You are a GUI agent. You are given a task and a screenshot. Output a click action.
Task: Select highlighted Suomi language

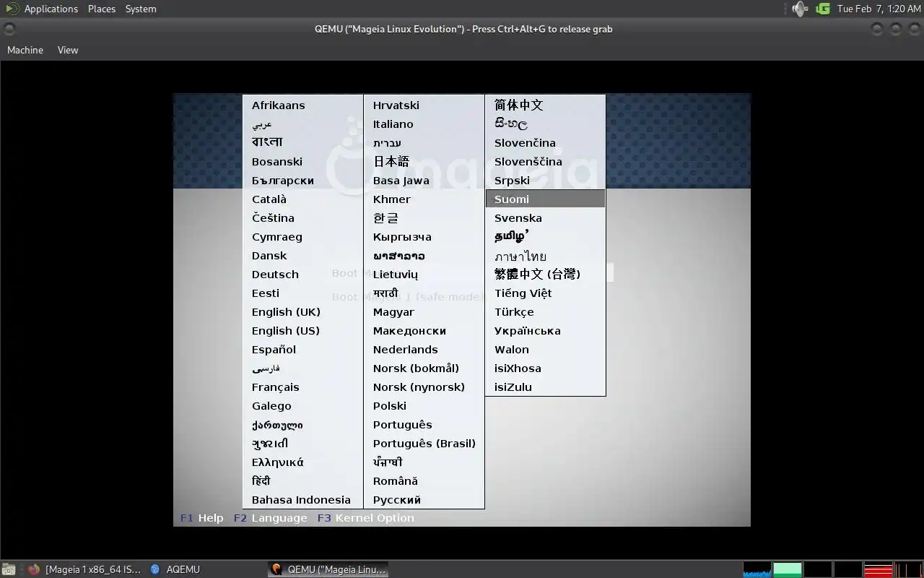(x=546, y=199)
